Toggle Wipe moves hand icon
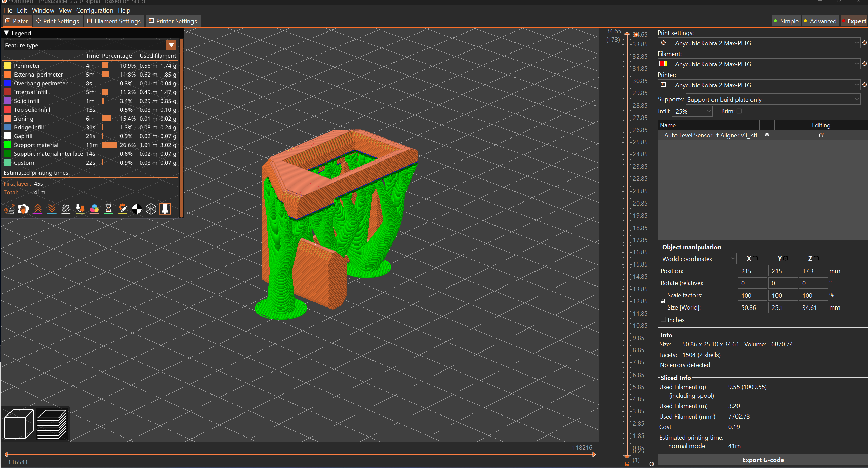868x468 pixels. pos(24,209)
